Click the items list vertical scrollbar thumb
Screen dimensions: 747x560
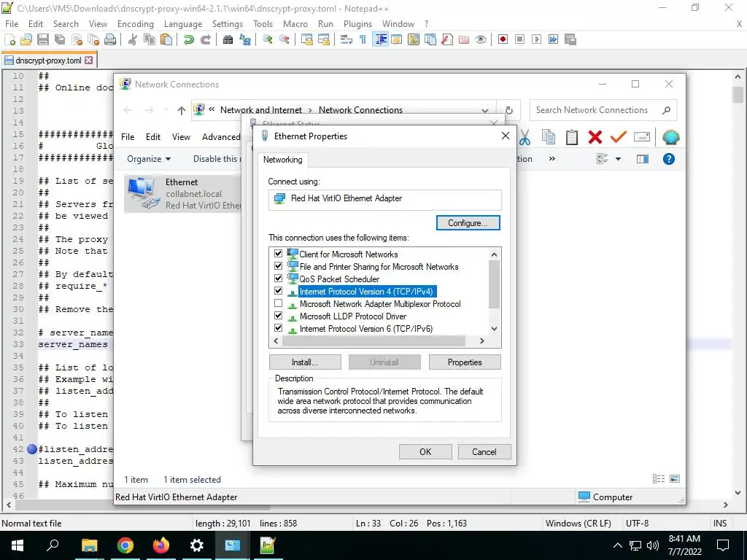click(x=494, y=284)
